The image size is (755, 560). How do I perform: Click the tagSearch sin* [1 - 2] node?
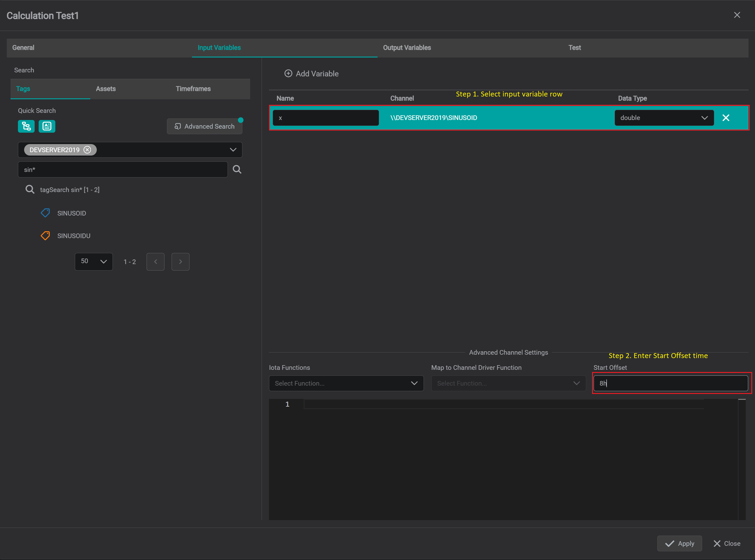pyautogui.click(x=70, y=190)
